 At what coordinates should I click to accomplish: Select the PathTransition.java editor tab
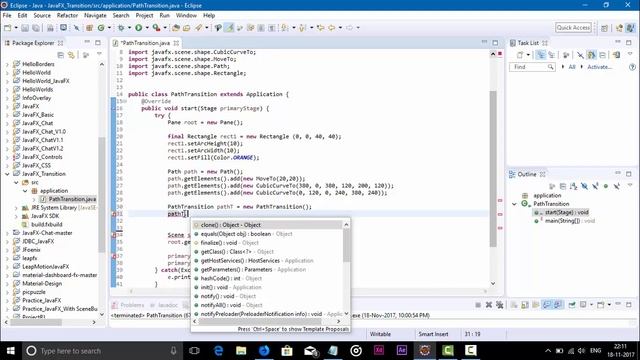click(x=145, y=43)
